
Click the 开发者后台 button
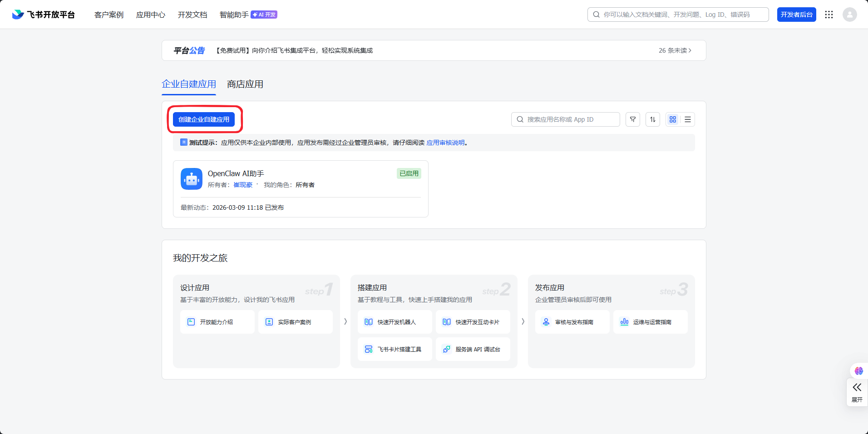(796, 15)
